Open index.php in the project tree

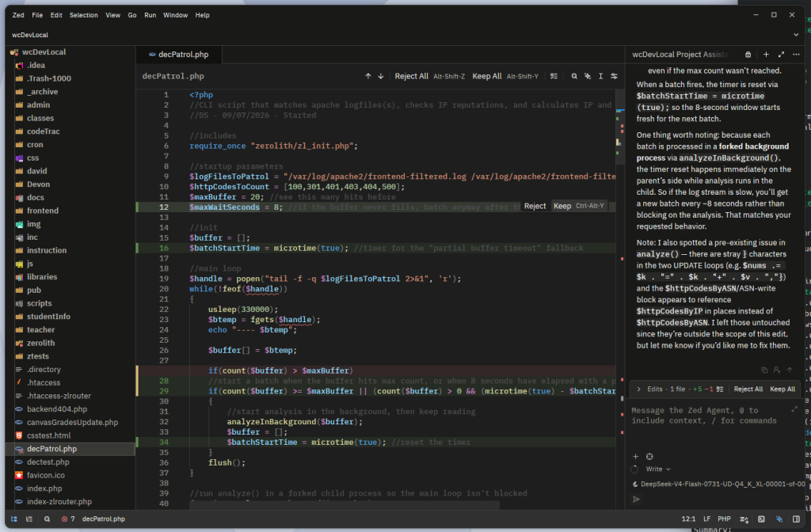pos(44,488)
